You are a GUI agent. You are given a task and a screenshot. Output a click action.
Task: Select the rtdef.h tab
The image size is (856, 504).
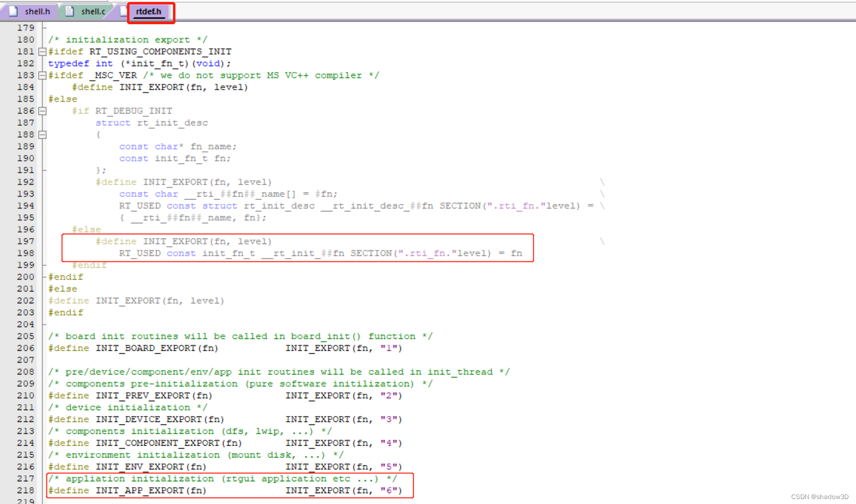(148, 11)
